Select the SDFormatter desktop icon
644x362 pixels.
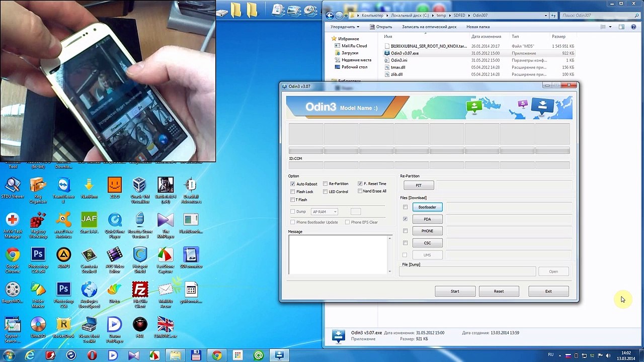(191, 257)
